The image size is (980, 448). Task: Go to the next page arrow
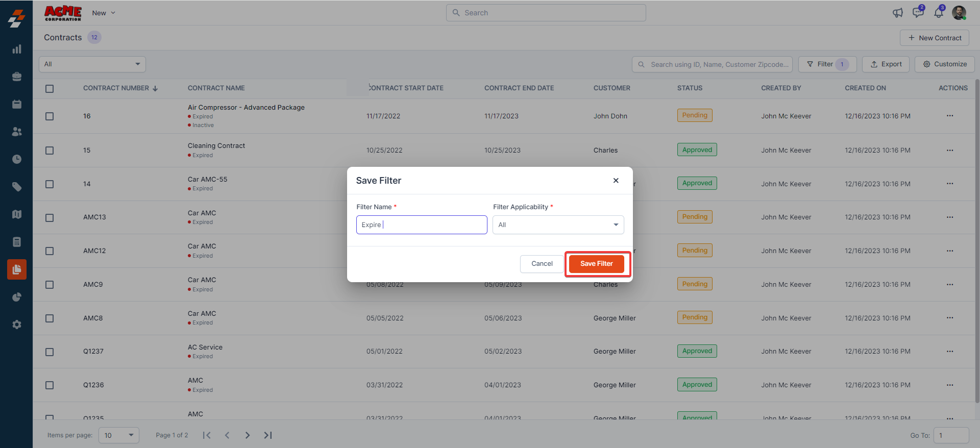click(x=248, y=435)
